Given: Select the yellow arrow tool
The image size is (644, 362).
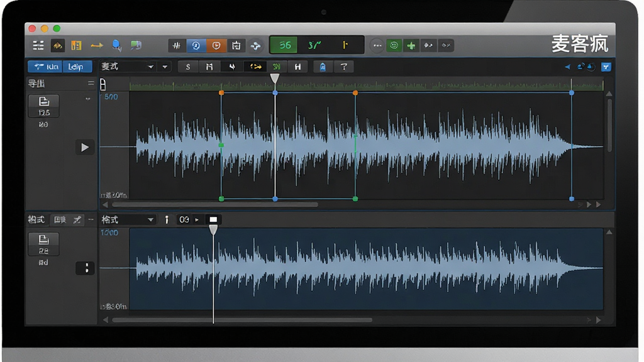Looking at the screenshot, I should pos(96,45).
